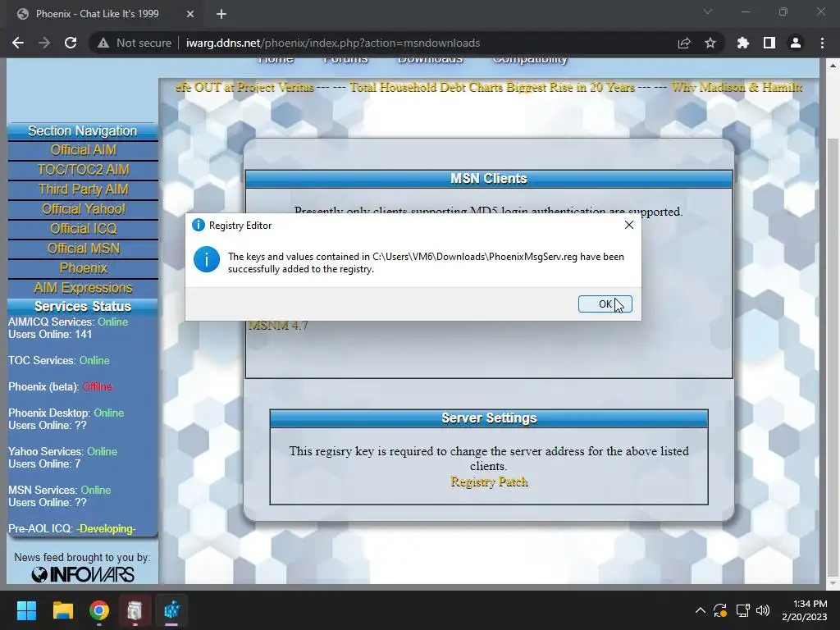Image resolution: width=840 pixels, height=630 pixels.
Task: Click the Phoenix Desktop: Online text
Action: 66,413
